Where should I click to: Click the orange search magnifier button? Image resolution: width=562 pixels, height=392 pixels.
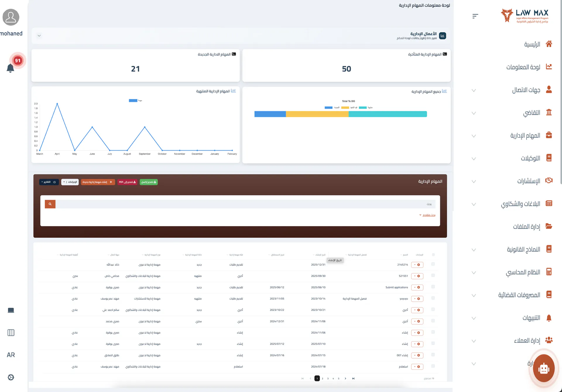[x=50, y=204]
